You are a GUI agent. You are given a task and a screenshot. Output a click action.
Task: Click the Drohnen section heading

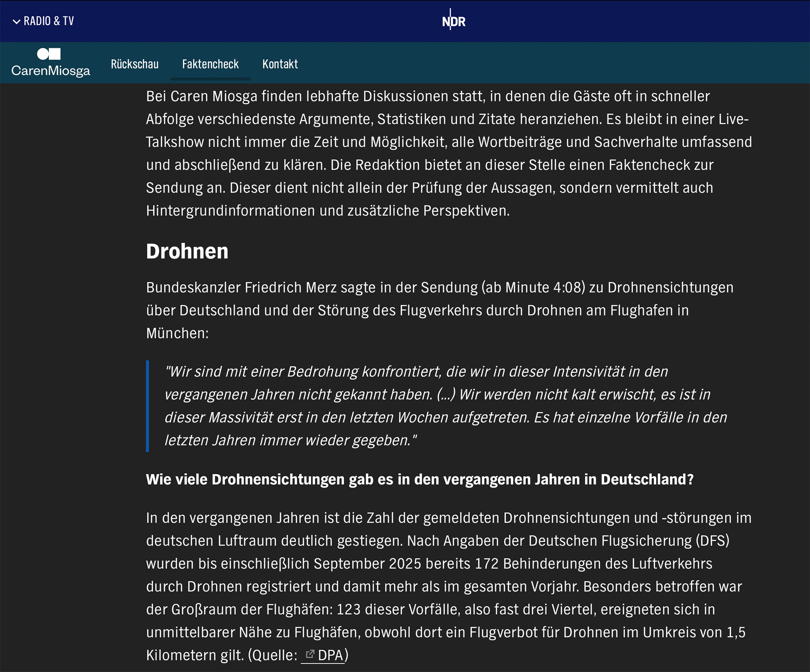(187, 251)
